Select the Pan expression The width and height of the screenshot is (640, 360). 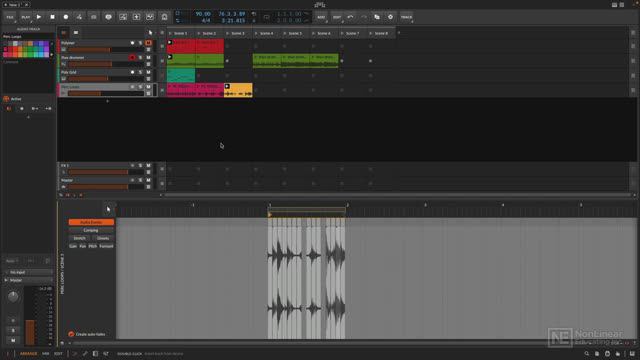[83, 246]
